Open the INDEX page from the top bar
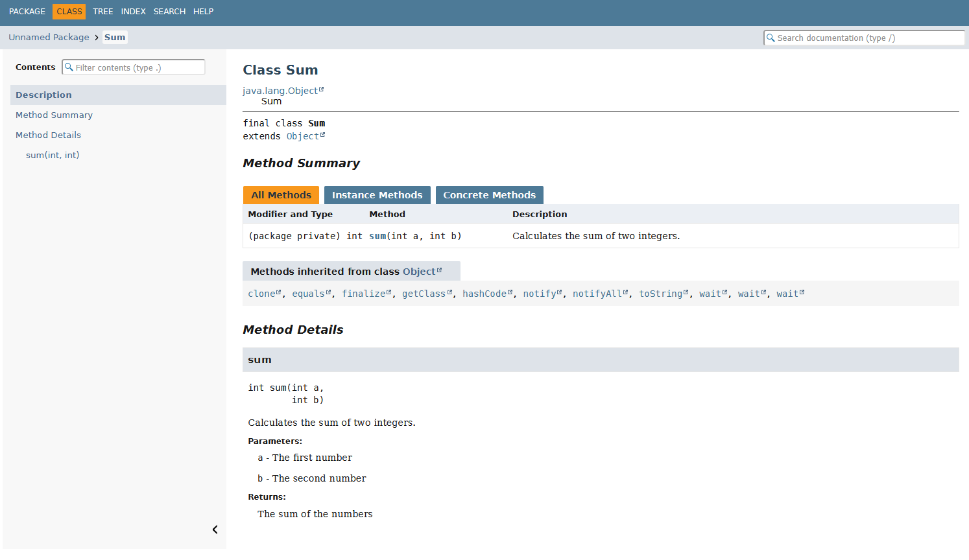This screenshot has width=969, height=560. click(133, 11)
